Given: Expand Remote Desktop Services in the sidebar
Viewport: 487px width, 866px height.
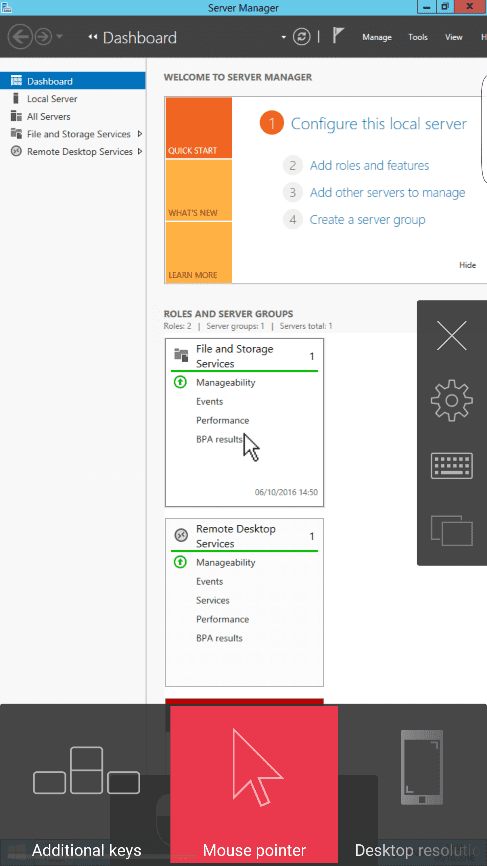Looking at the screenshot, I should point(140,152).
